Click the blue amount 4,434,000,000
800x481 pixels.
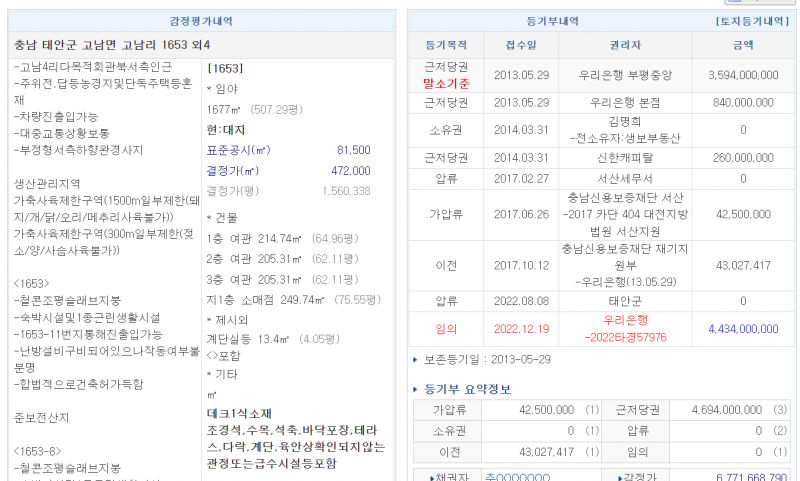[742, 328]
